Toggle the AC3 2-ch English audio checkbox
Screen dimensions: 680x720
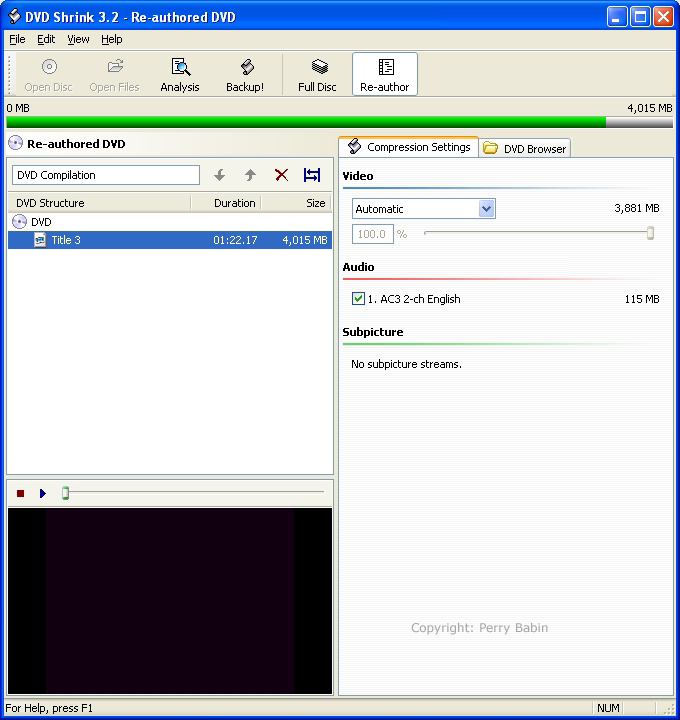pyautogui.click(x=358, y=298)
